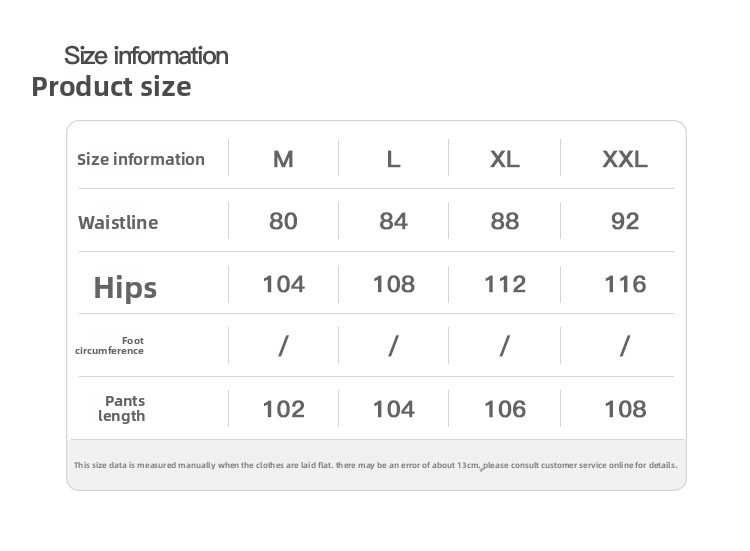Click the Waistline row label
Viewport: 750px width, 551px height.
click(x=118, y=222)
